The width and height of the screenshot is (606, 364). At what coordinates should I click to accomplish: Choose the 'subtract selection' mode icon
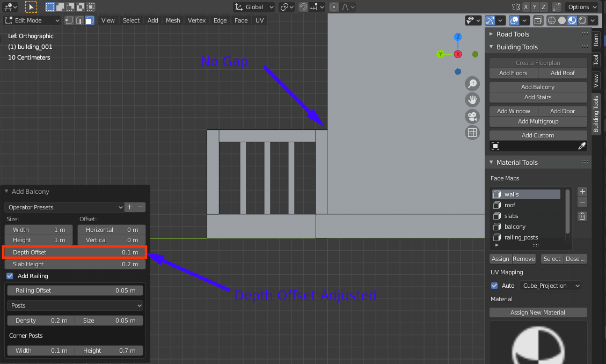click(70, 6)
